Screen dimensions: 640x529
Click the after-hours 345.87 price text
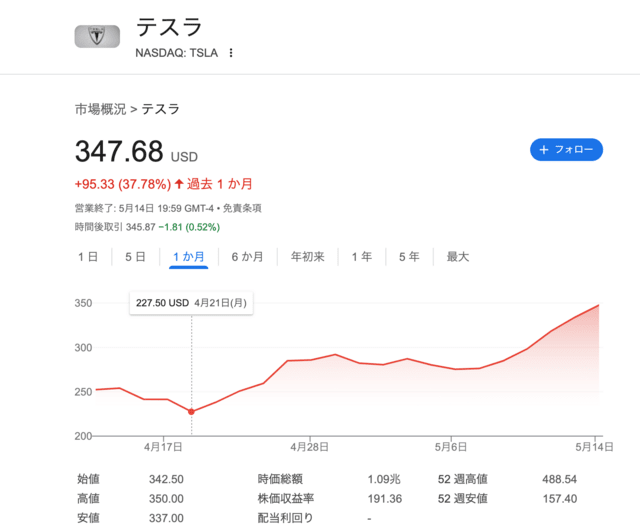pos(141,227)
